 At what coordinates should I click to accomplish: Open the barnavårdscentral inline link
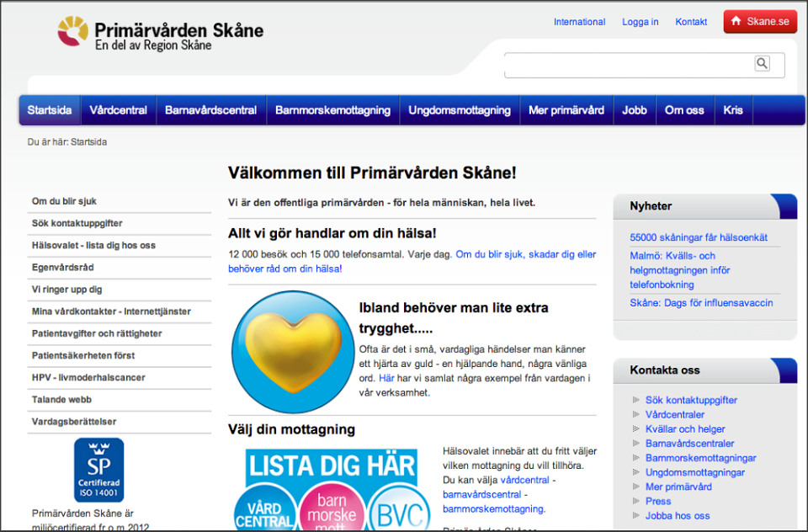click(x=481, y=494)
